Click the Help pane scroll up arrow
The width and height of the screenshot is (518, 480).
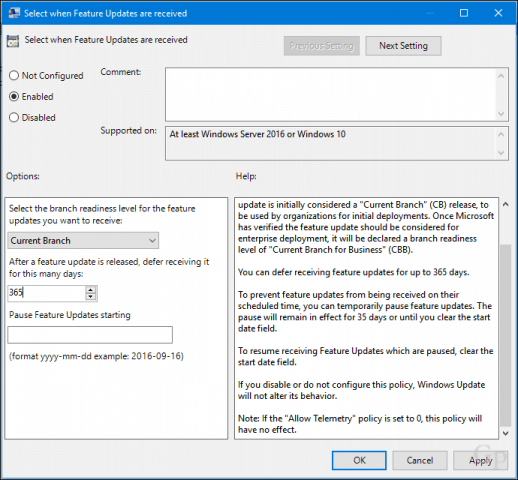(505, 204)
